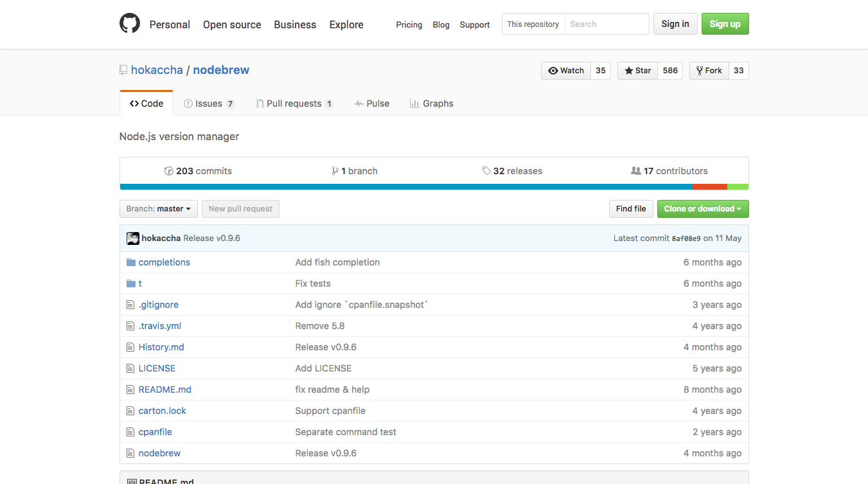Click hokaccha's avatar thumbnail in commit row
868x484 pixels.
pyautogui.click(x=133, y=238)
